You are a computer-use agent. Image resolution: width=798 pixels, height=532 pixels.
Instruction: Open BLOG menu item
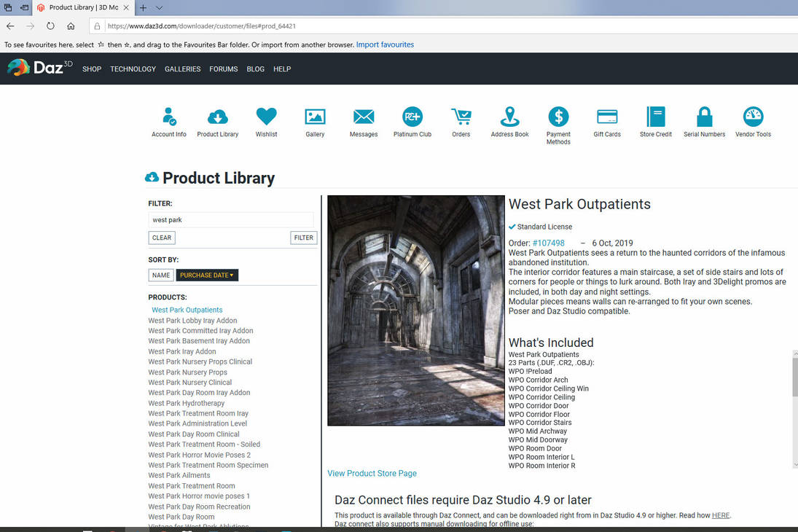tap(256, 69)
